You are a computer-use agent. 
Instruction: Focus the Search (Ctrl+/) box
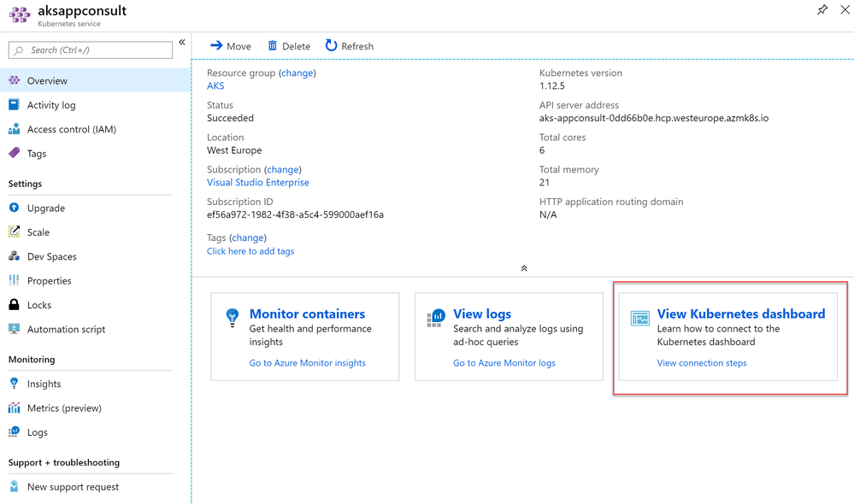point(91,50)
